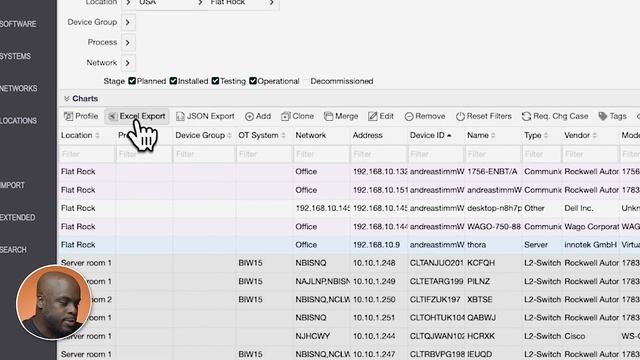The image size is (640, 360).
Task: Click the Address column header
Action: click(x=367, y=135)
